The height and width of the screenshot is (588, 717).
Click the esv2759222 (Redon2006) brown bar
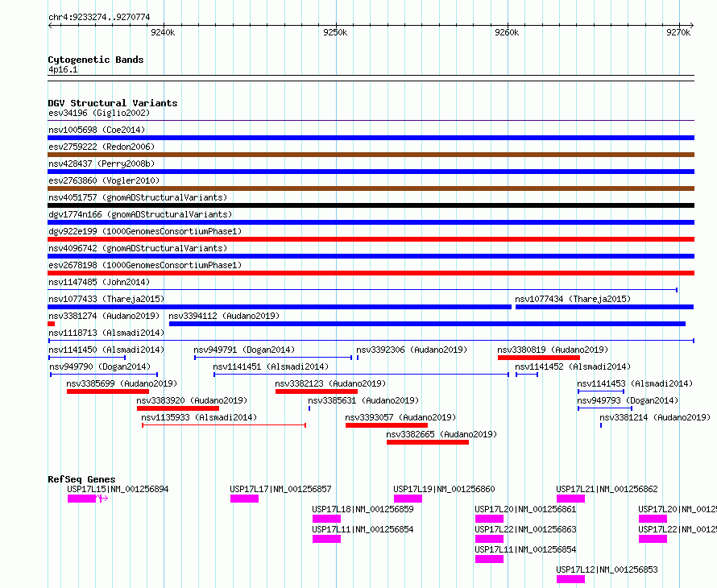tap(371, 155)
